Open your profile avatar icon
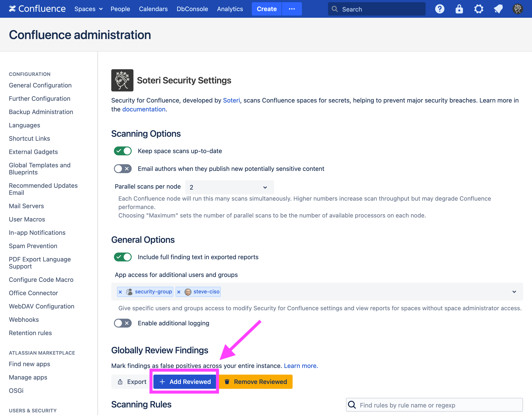The height and width of the screenshot is (415, 532). point(518,9)
